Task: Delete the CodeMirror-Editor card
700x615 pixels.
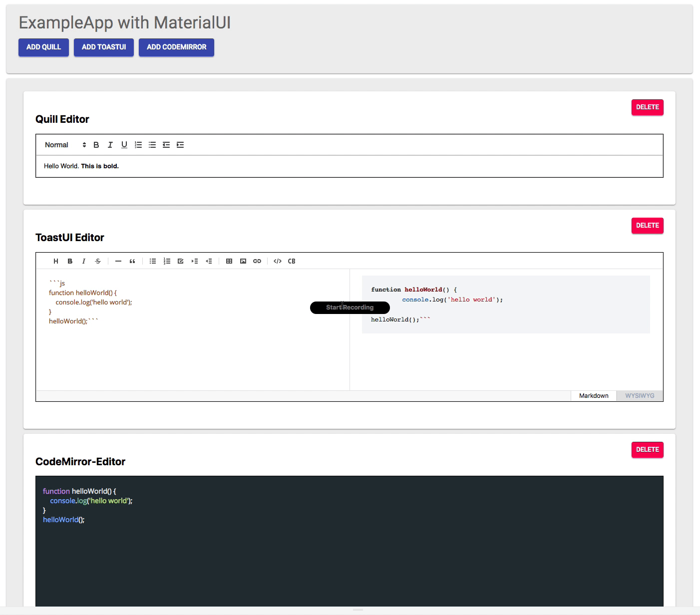Action: (x=647, y=450)
